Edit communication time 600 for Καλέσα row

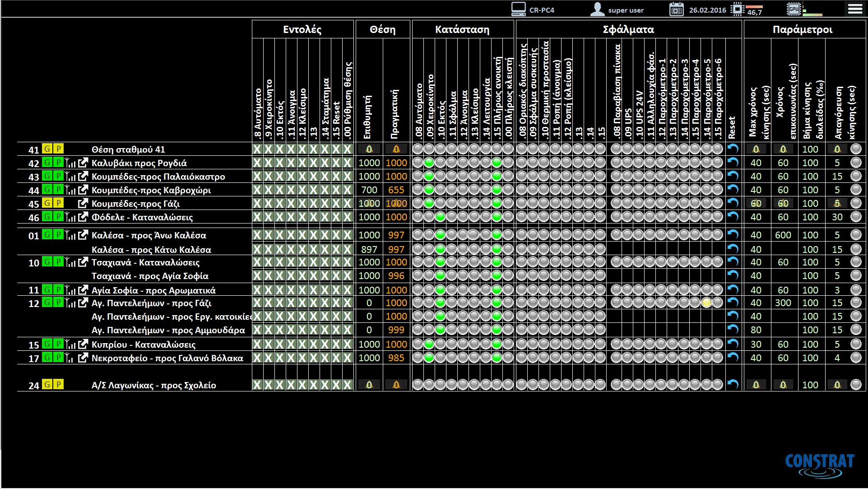783,235
